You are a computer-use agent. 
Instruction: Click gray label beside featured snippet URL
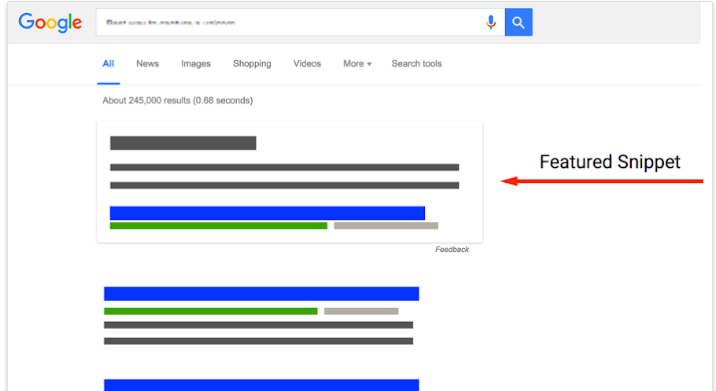click(x=386, y=226)
